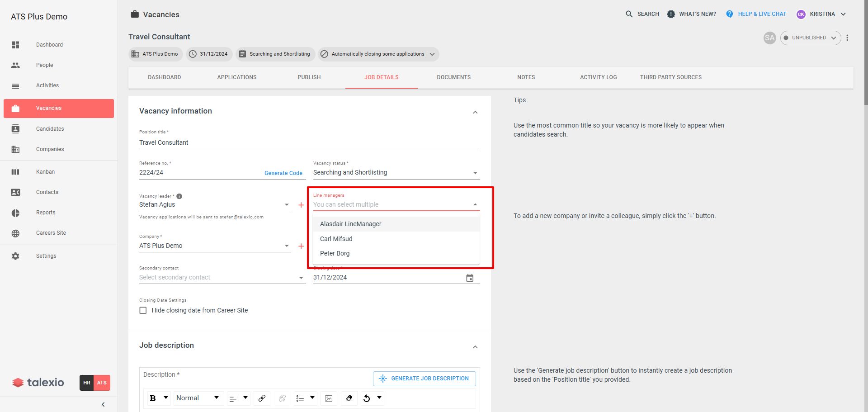Add a new vacancy leader with plus icon
Image resolution: width=868 pixels, height=412 pixels.
(301, 205)
